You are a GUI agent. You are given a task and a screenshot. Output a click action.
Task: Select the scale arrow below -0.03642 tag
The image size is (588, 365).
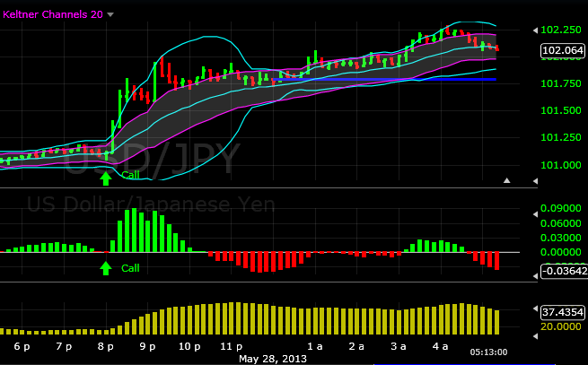pos(536,276)
